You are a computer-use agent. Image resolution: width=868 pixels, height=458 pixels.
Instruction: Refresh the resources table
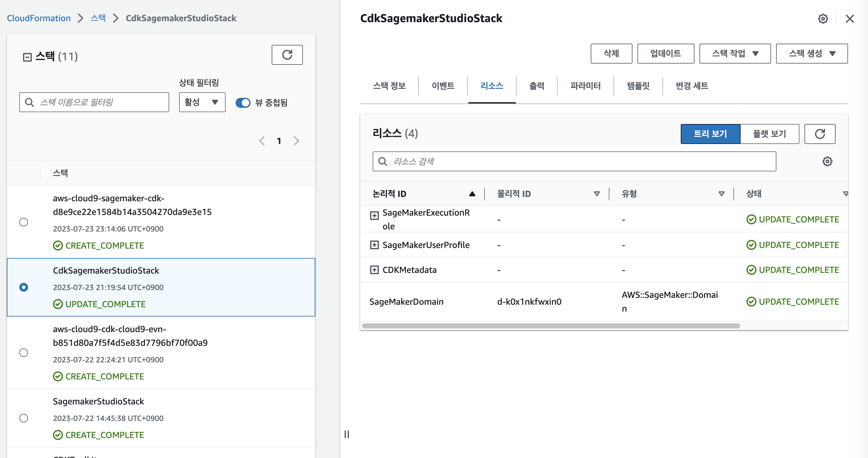pos(819,134)
